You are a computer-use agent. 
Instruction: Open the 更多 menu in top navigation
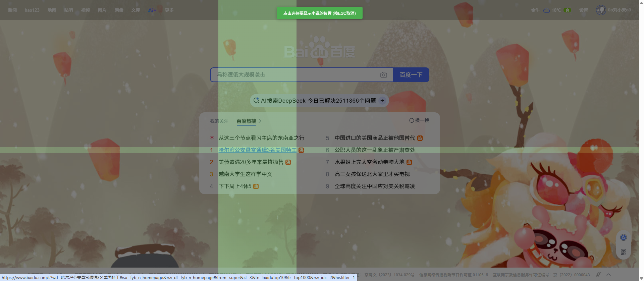click(169, 10)
